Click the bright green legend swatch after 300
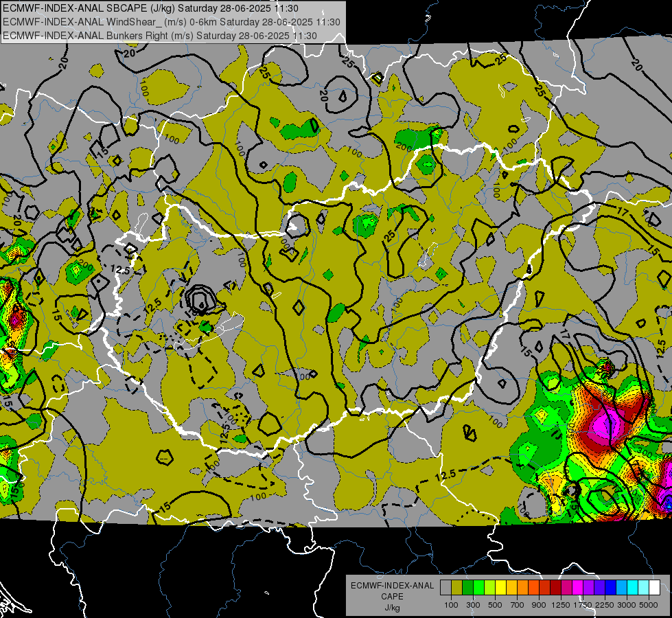The image size is (672, 618). (478, 587)
